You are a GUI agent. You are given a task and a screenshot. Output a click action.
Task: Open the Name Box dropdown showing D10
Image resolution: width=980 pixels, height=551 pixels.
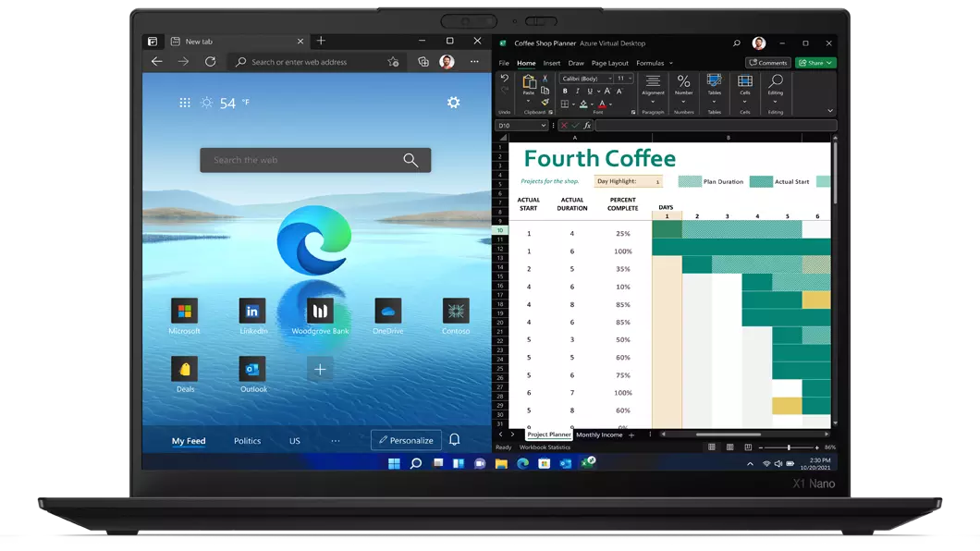click(x=544, y=126)
